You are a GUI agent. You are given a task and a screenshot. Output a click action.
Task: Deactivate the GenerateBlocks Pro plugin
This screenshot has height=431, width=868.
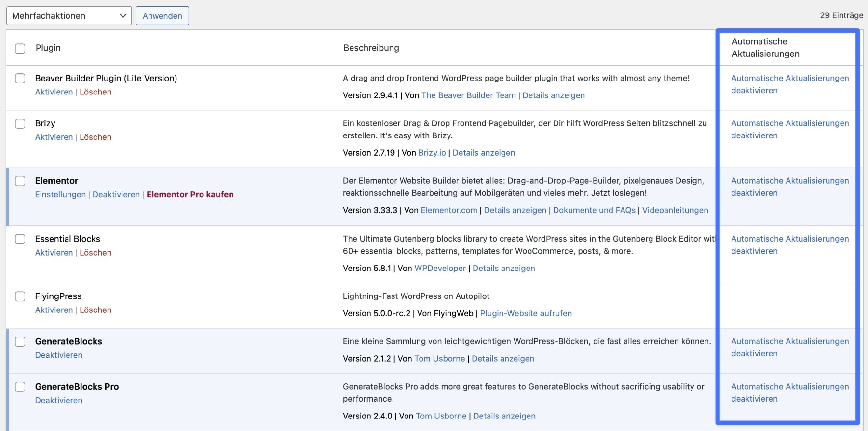[x=59, y=401]
